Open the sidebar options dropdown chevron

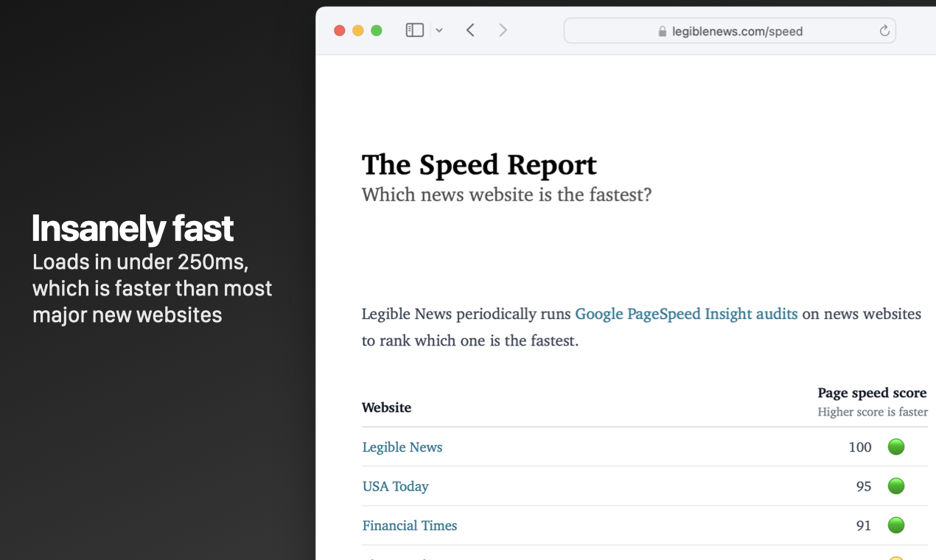pos(439,31)
